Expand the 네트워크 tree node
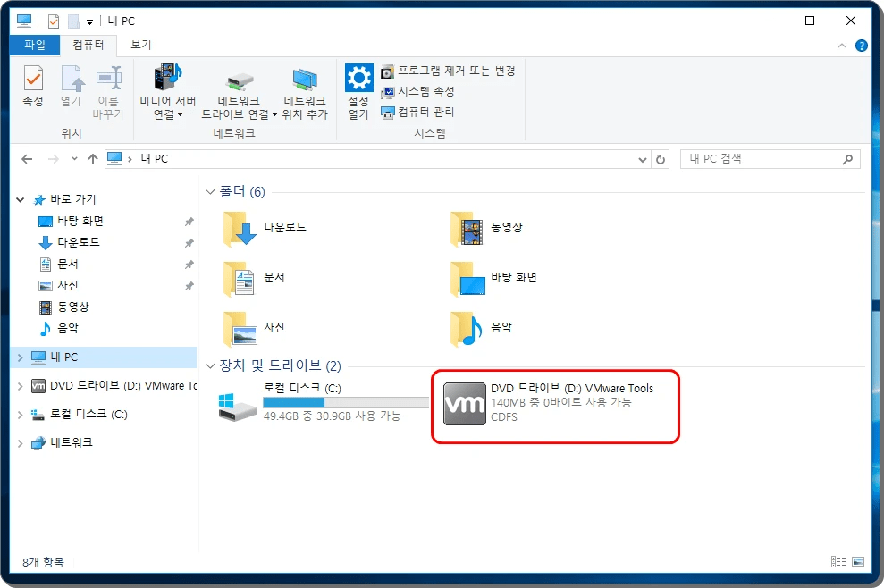Viewport: 884px width, 588px height. click(20, 441)
